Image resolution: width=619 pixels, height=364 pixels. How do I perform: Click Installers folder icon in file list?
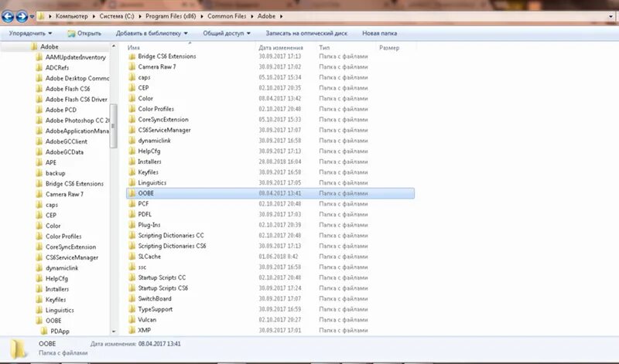[132, 162]
